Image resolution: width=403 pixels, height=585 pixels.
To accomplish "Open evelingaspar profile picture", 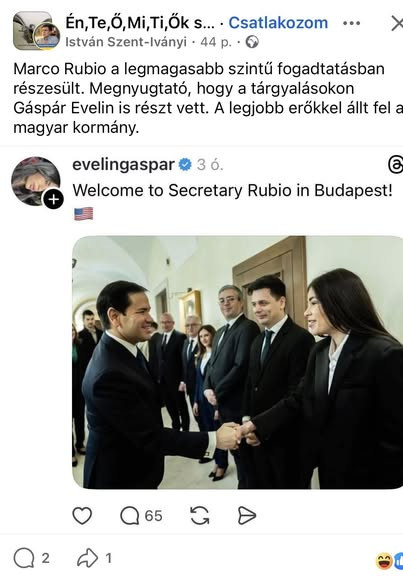I will click(35, 181).
